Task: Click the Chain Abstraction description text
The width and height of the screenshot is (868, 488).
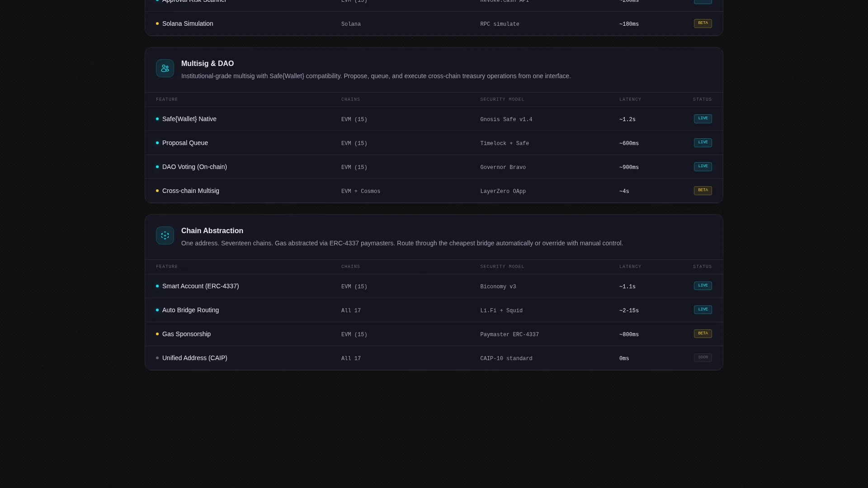Action: point(402,243)
